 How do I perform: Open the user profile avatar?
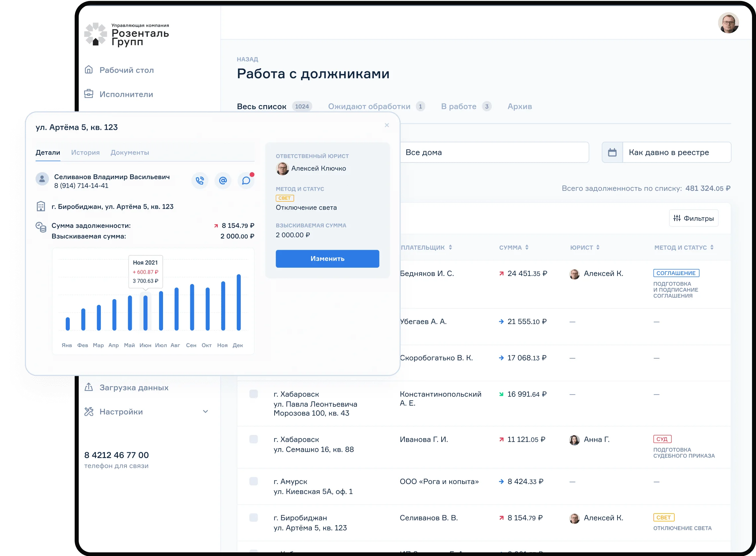pos(728,23)
